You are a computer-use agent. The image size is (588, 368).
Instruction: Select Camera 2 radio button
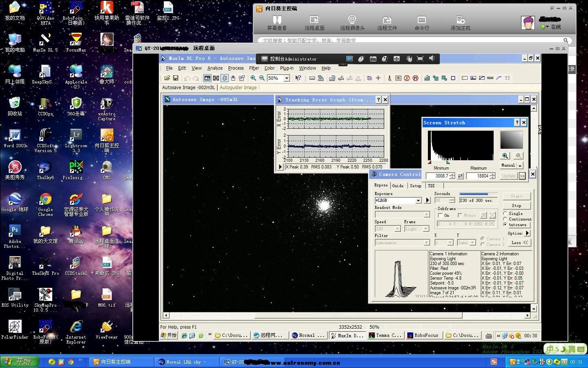point(483,244)
